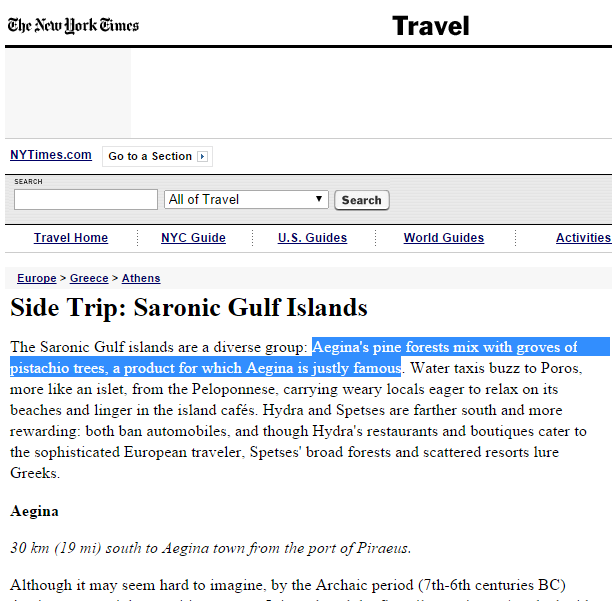Open the Activities tab
Viewport: 612px width, 601px height.
(584, 238)
